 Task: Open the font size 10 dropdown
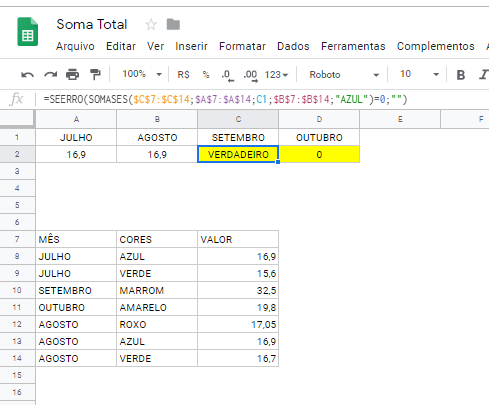(419, 74)
